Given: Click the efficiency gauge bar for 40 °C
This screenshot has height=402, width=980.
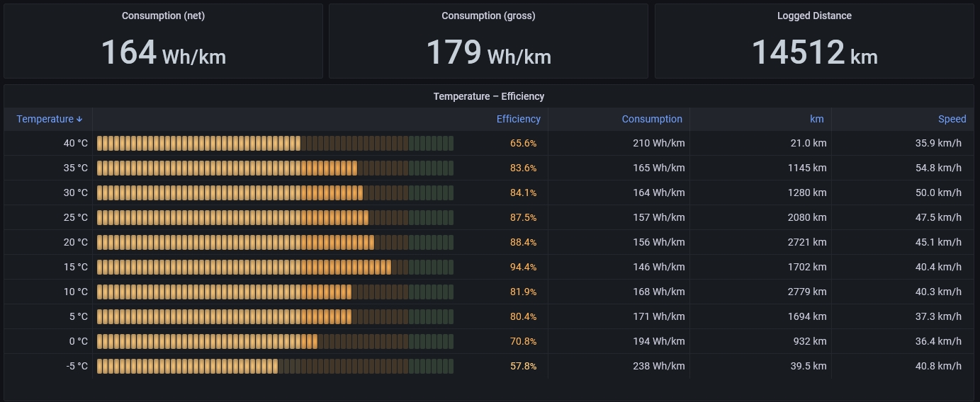Looking at the screenshot, I should (x=275, y=143).
